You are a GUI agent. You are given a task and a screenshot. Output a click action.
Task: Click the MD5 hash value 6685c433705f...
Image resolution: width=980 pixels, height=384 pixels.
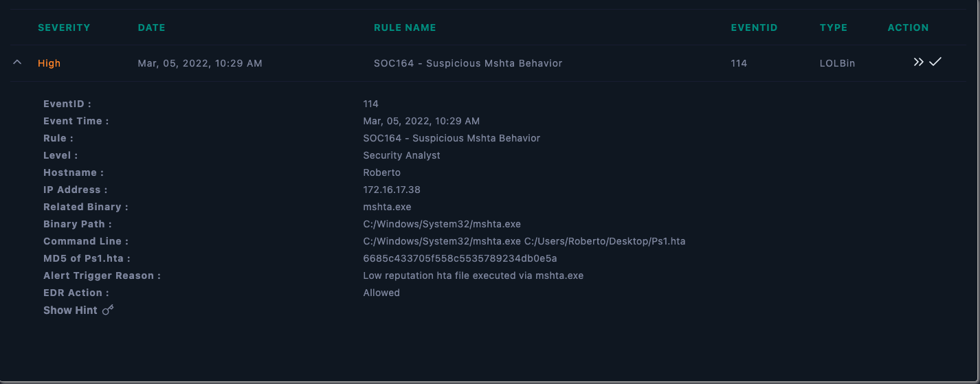tap(460, 258)
